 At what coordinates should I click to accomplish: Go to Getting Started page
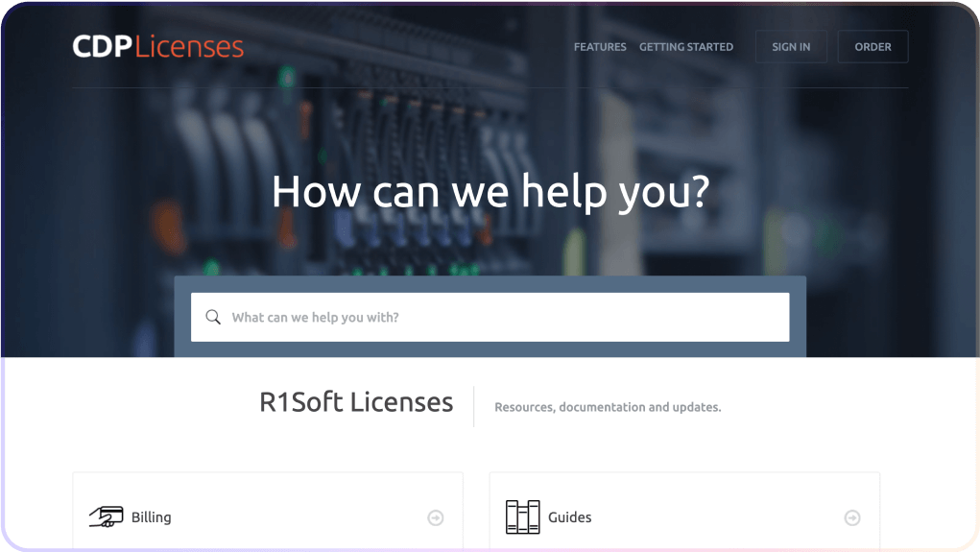coord(685,47)
